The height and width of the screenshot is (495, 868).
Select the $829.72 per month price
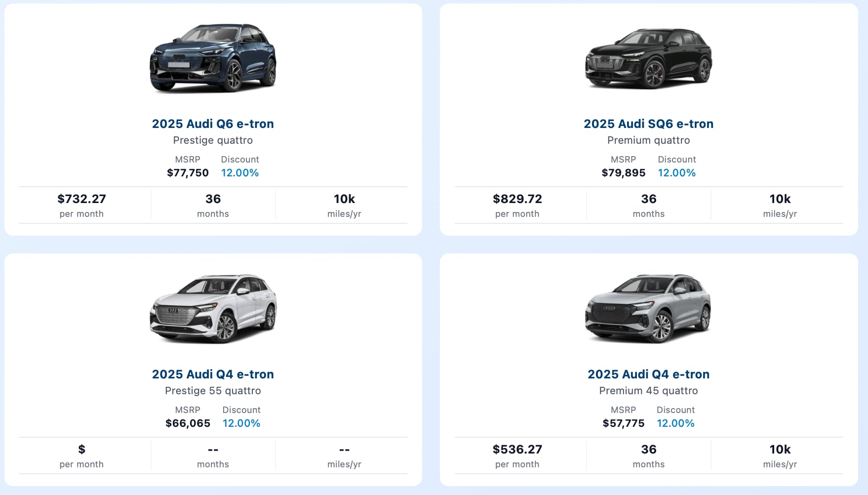point(517,199)
